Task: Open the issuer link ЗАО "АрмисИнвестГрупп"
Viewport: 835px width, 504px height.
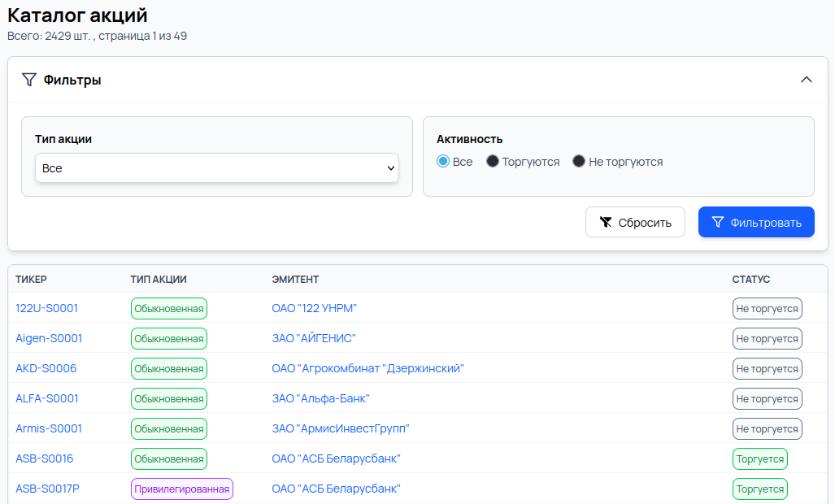Action: (x=341, y=428)
